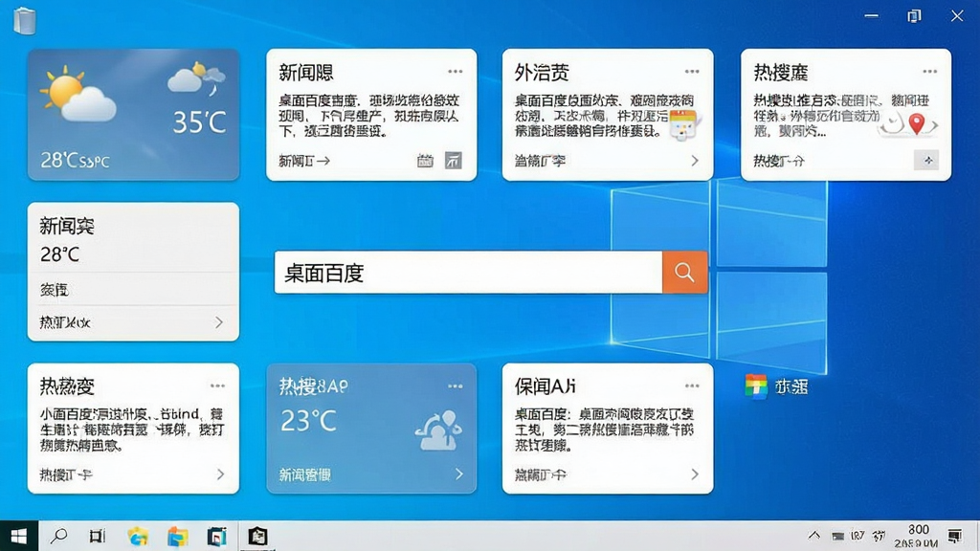Open the 保闻AJi card more options menu
Screen dimensions: 980x551
click(691, 386)
